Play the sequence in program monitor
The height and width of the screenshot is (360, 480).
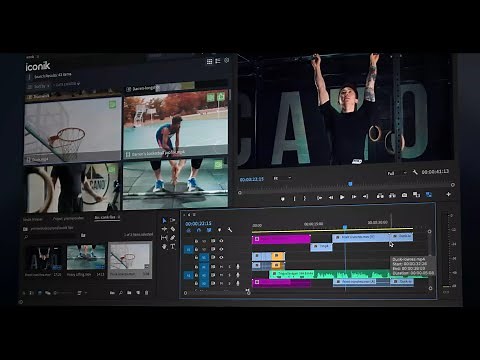342,197
